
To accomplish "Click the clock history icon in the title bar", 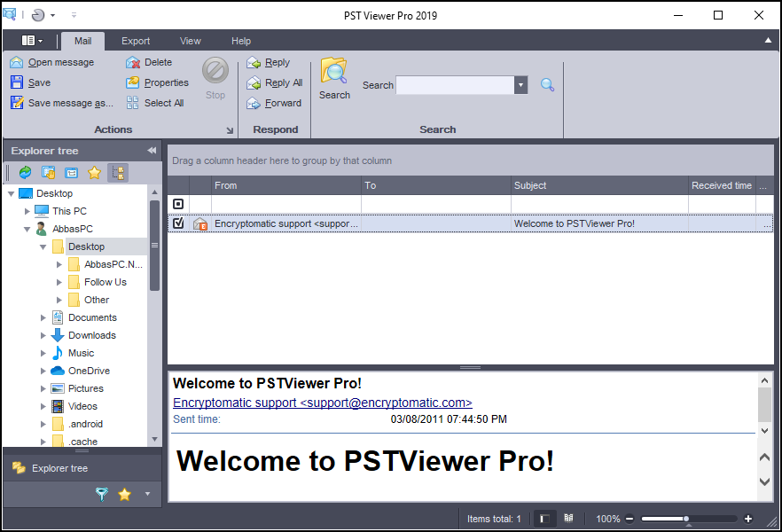I will click(x=38, y=15).
